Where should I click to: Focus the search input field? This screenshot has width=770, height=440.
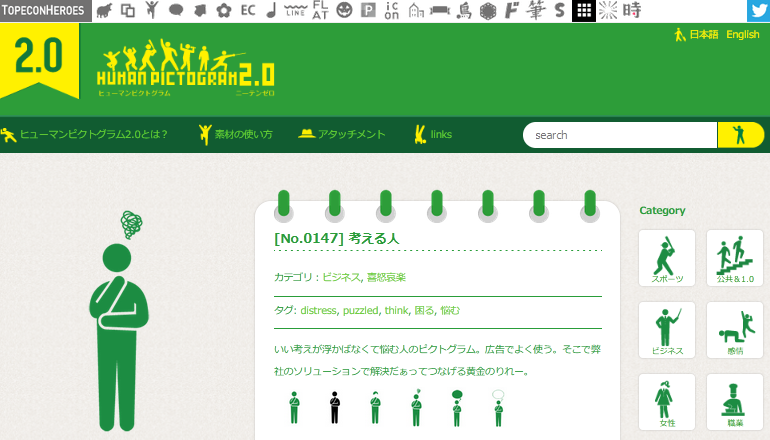pyautogui.click(x=620, y=135)
